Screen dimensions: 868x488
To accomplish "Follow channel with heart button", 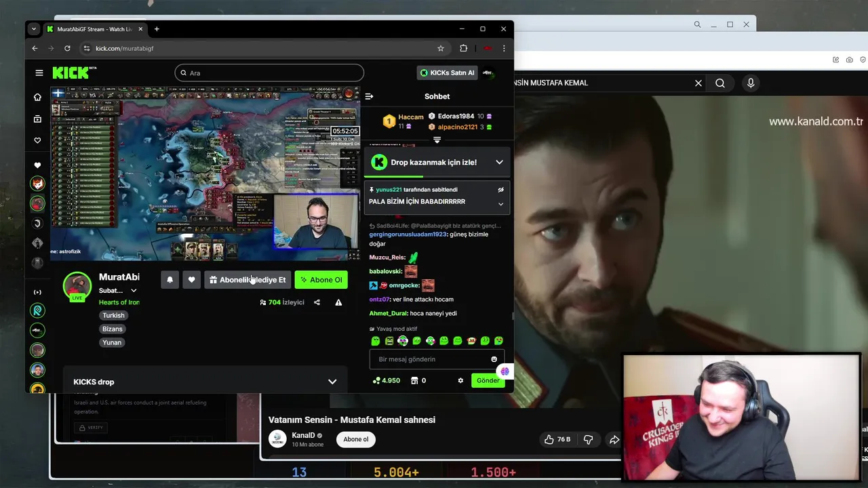I will pos(191,280).
